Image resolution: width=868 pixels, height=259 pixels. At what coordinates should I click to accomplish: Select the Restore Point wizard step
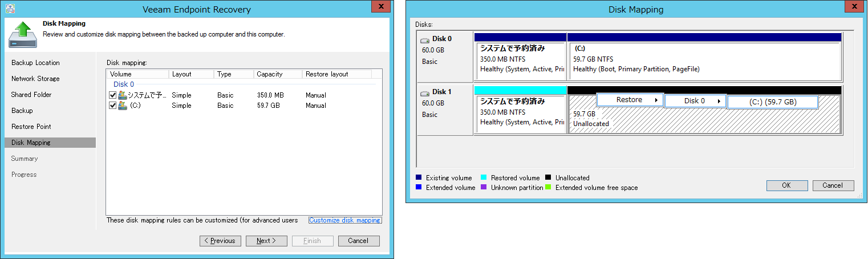click(31, 127)
